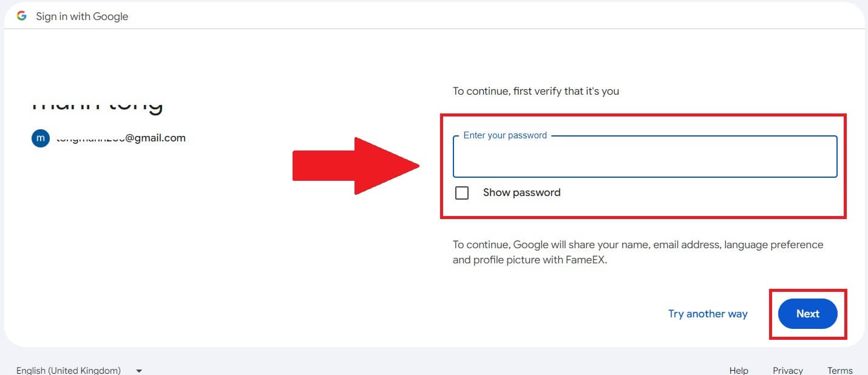868x375 pixels.
Task: Open the language selector at bottom left
Action: (69, 370)
